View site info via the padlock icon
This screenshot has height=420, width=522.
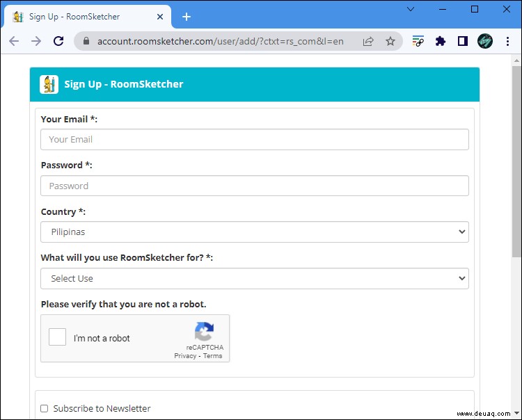[86, 41]
